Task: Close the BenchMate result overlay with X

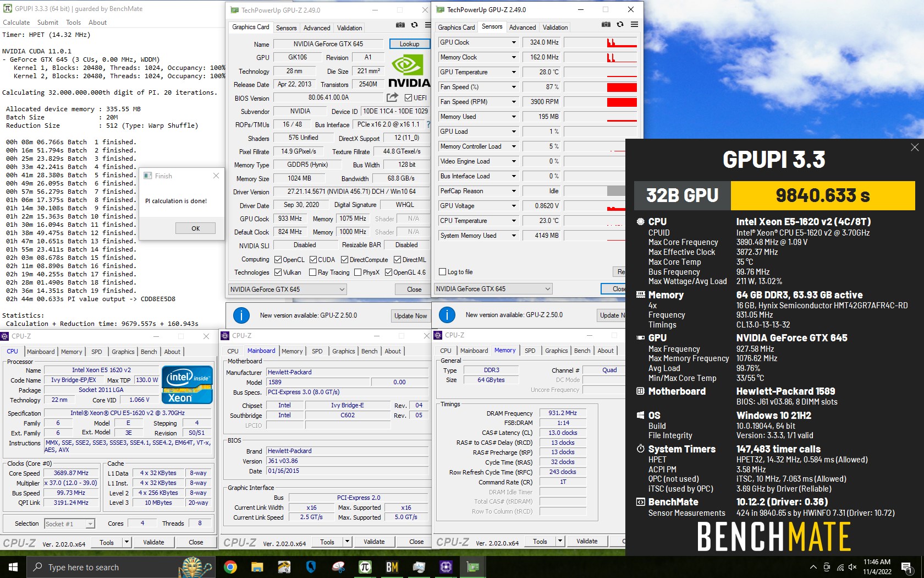Action: 914,148
